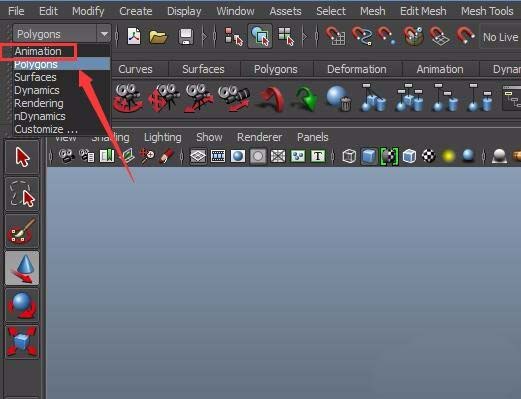521x399 pixels.
Task: Switch to the Animation shelf tab
Action: [440, 69]
